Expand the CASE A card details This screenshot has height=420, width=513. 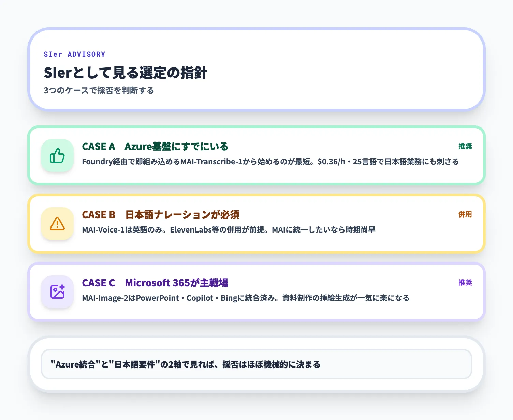(256, 156)
